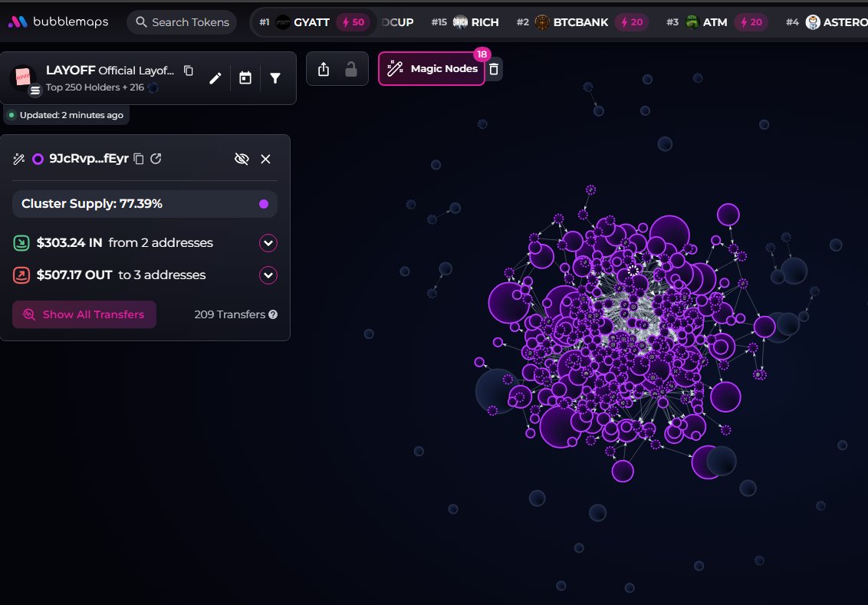Click the magic wand icon beside 9JcRvp...fEyr
Viewport: 868px width, 605px height.
[19, 159]
